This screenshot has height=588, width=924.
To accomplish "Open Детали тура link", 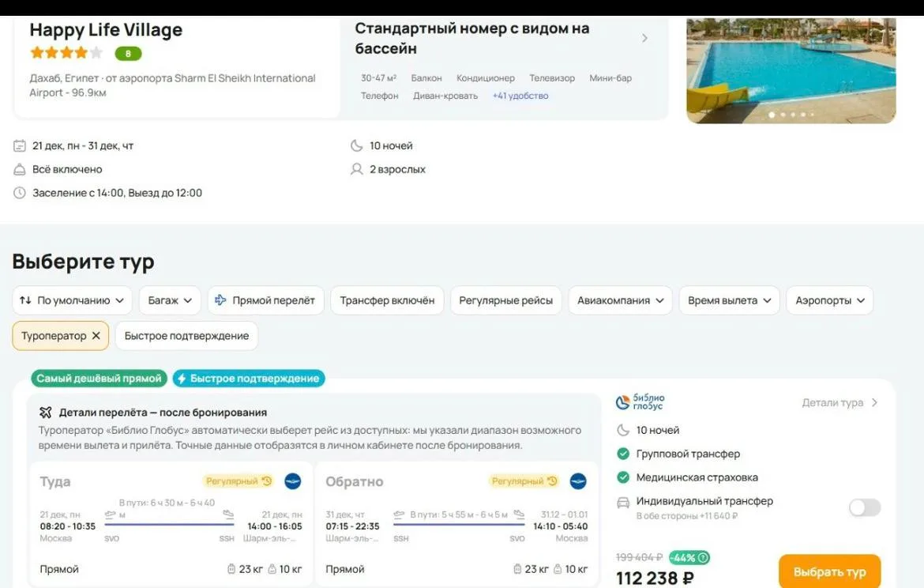I will [x=839, y=402].
